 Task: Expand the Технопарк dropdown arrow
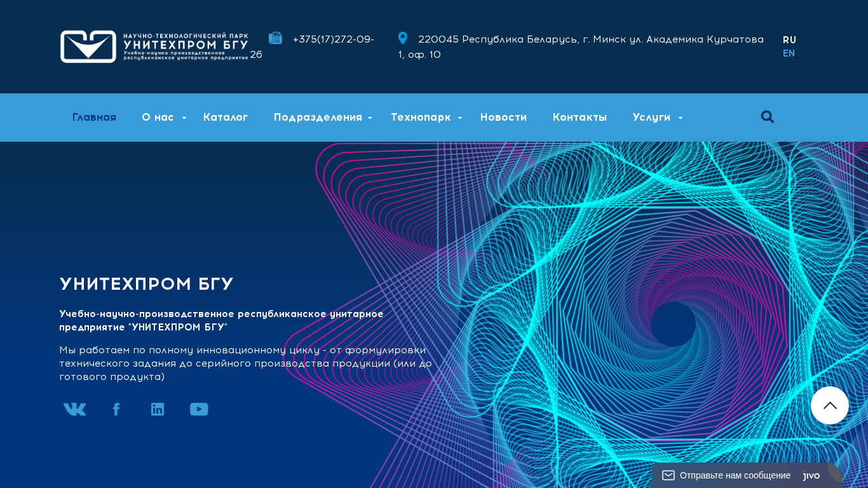460,118
